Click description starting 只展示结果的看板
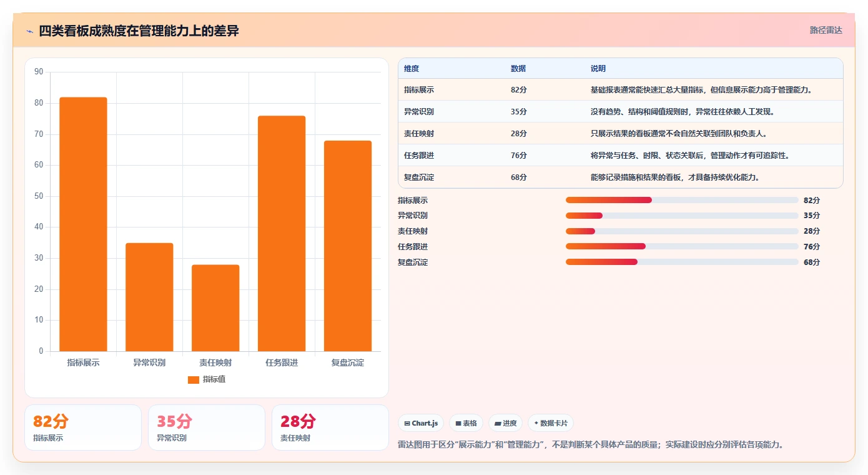The height and width of the screenshot is (475, 868). (680, 134)
